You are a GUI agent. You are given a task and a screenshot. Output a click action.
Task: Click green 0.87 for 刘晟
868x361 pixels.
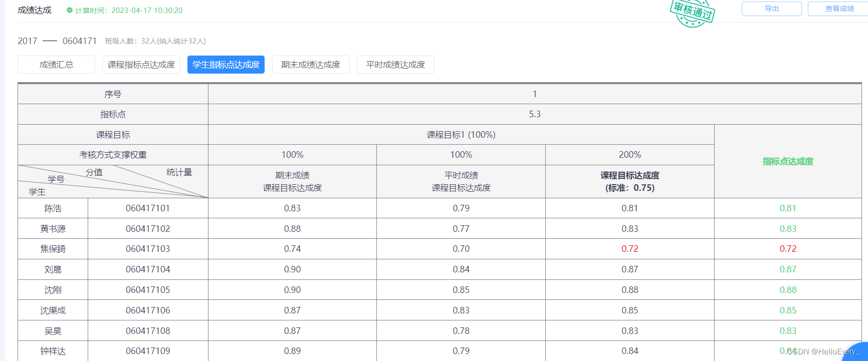click(x=788, y=269)
